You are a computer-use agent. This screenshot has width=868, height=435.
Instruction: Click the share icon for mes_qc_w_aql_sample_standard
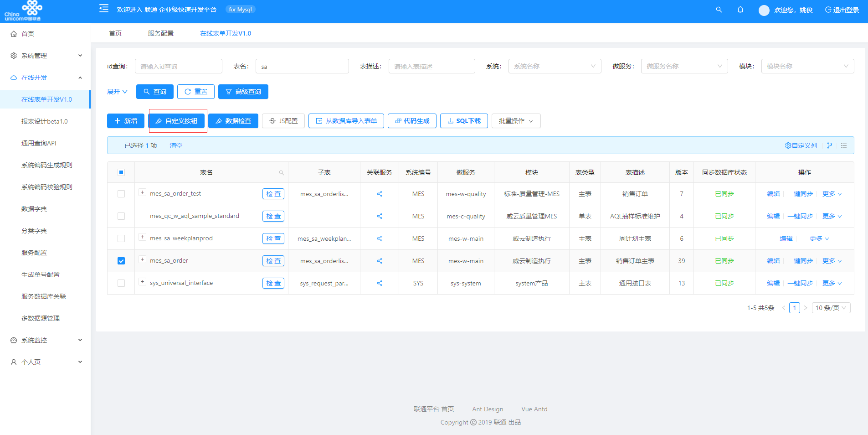click(380, 216)
